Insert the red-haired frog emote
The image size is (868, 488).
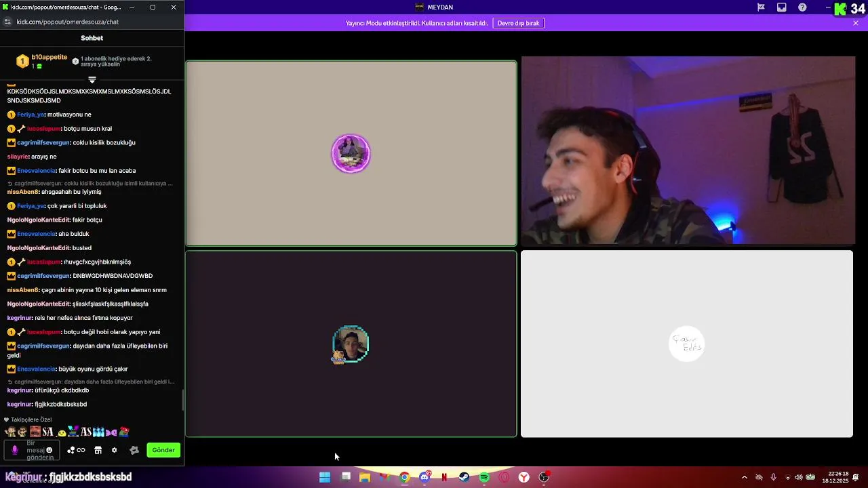pos(124,432)
